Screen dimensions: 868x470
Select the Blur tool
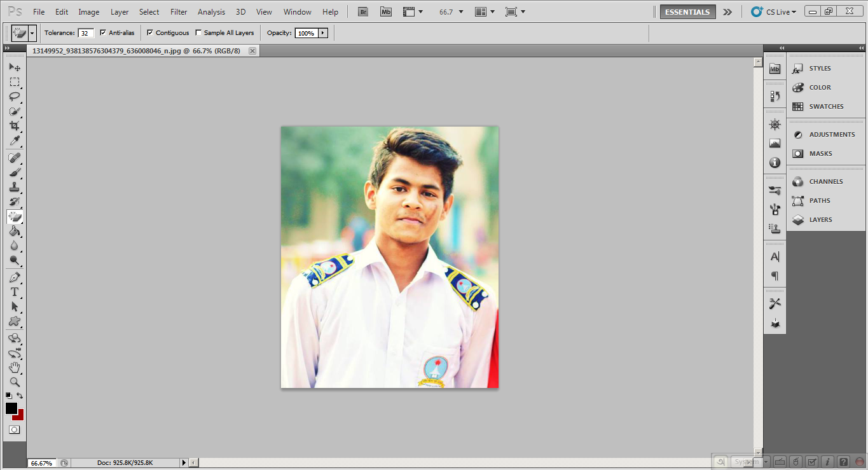click(15, 245)
